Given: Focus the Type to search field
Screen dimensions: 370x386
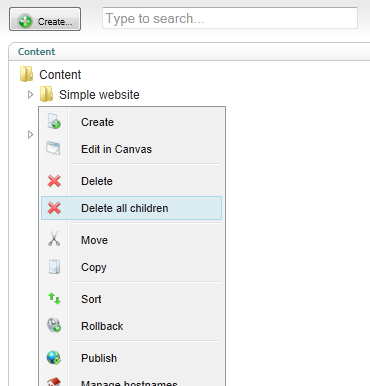Looking at the screenshot, I should (x=230, y=18).
